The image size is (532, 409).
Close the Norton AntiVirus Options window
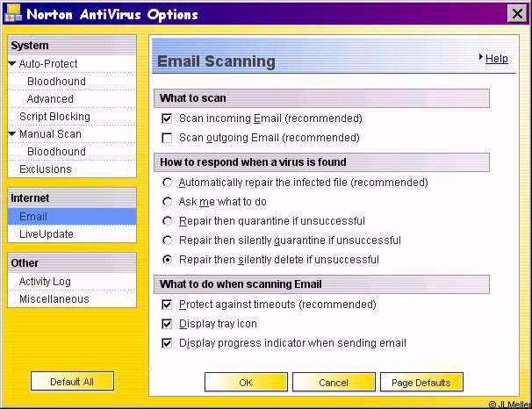517,14
